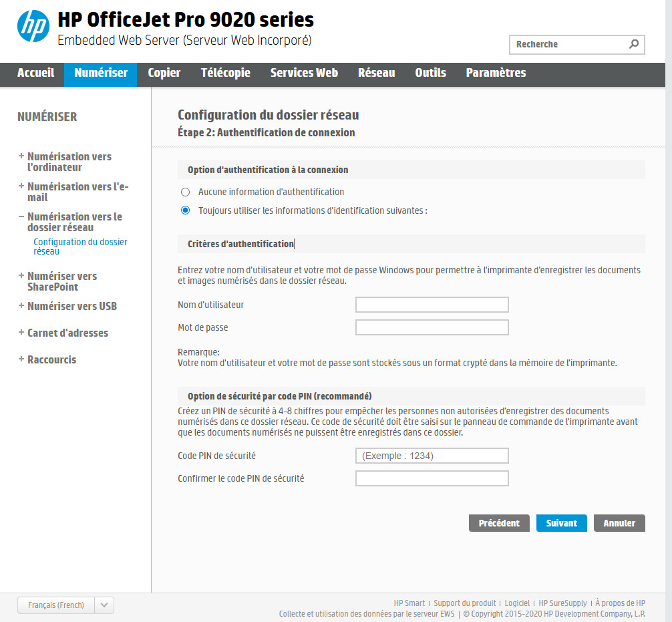This screenshot has height=622, width=672.
Task: Open Collecte et utilisation des données link
Action: click(367, 614)
